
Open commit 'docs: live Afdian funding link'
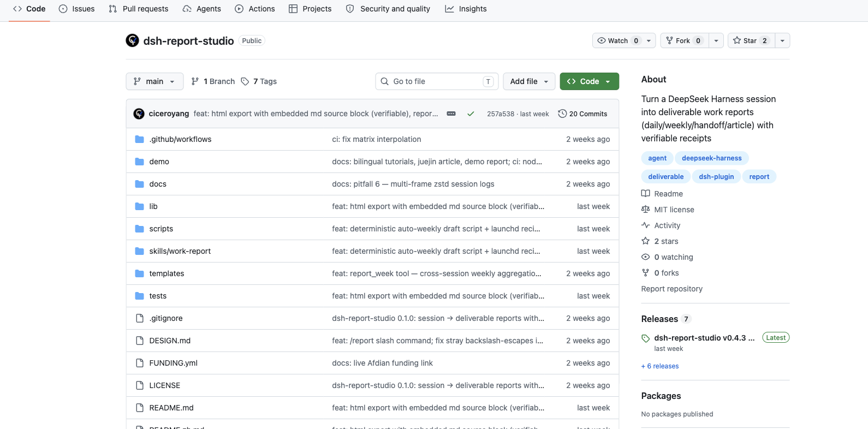click(x=382, y=363)
